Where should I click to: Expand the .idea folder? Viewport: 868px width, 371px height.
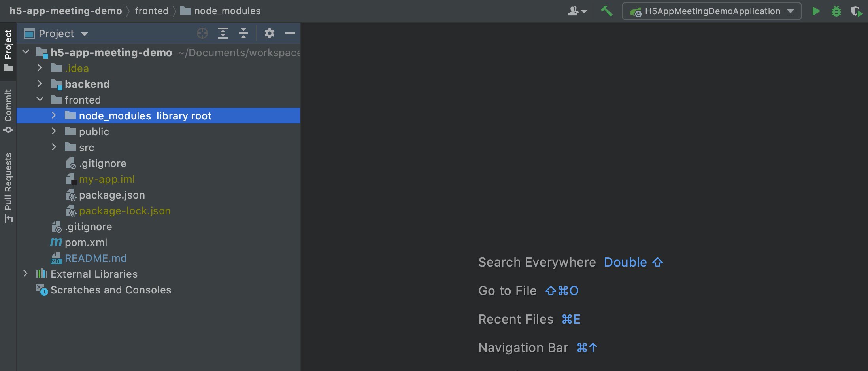[x=40, y=68]
